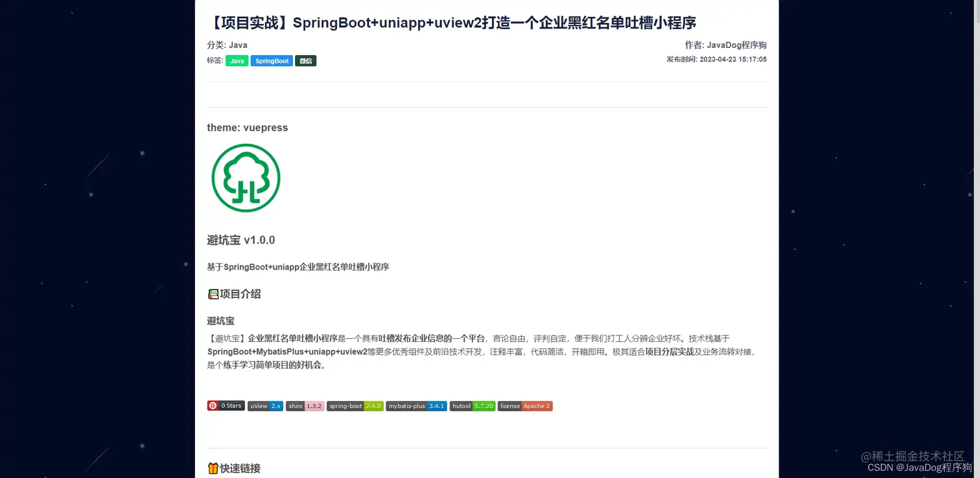
Task: Open the article title link
Action: 454,23
